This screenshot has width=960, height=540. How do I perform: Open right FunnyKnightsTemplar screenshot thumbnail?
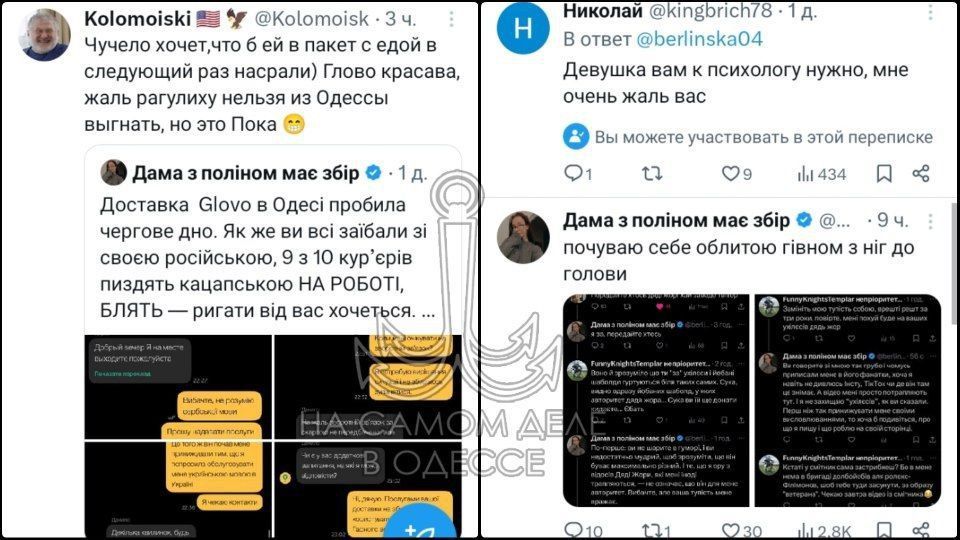847,400
